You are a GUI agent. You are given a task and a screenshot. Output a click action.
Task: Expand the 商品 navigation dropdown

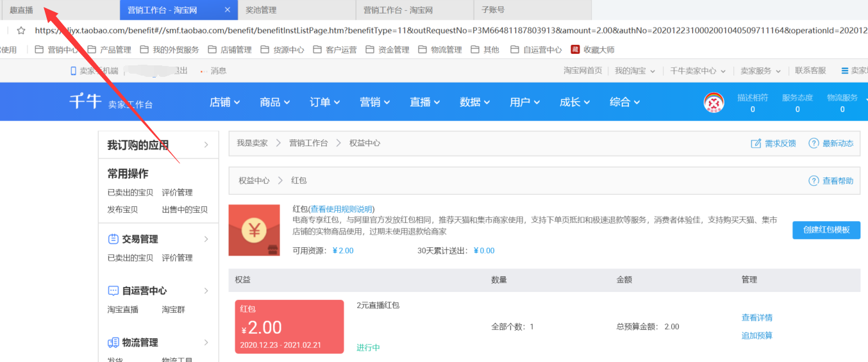pos(275,102)
